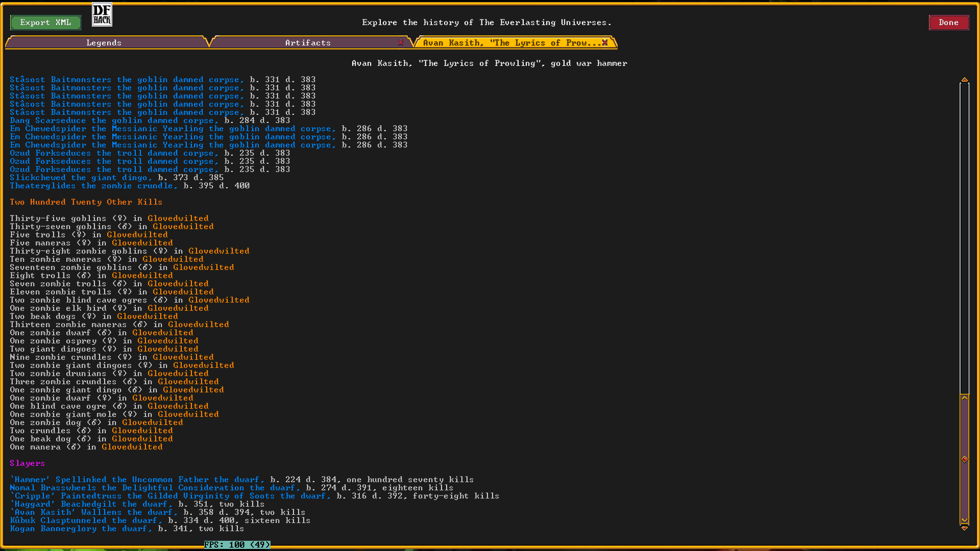Screen dimensions: 980x551
Task: Open Glovedwilted link in Two giant dingoes row
Action: [168, 349]
